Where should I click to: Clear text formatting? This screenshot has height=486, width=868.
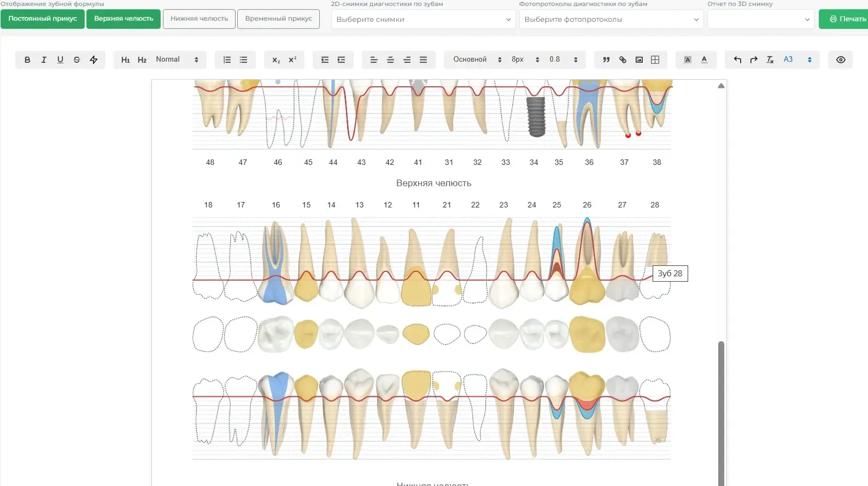tap(770, 60)
